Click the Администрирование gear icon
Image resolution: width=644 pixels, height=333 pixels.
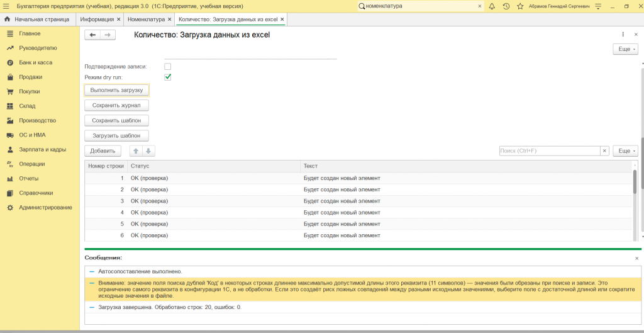tap(10, 208)
